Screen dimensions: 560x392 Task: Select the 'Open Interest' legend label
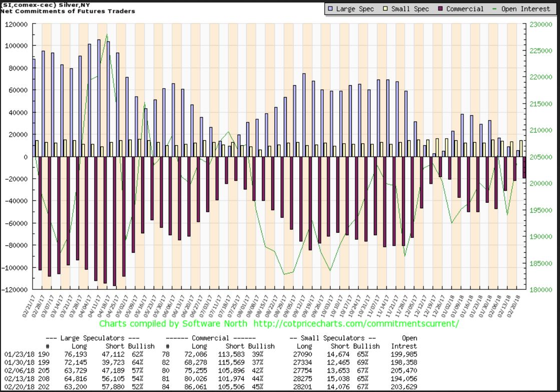[525, 9]
